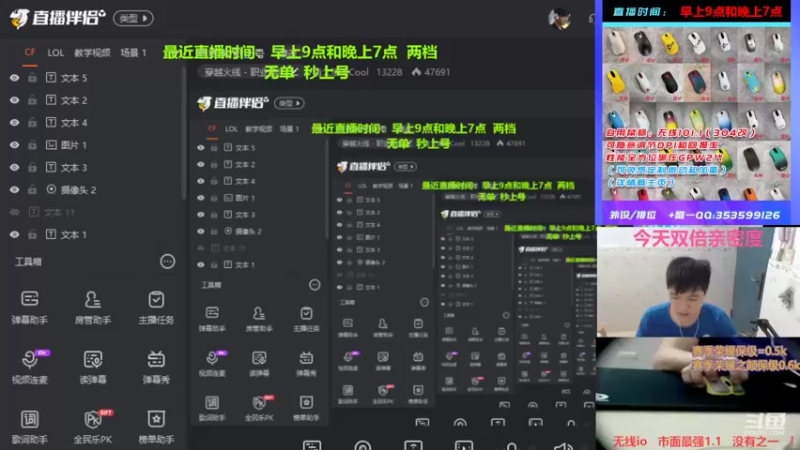Select the greyed-out 文本 11 source row
This screenshot has height=450, width=800.
click(x=93, y=212)
